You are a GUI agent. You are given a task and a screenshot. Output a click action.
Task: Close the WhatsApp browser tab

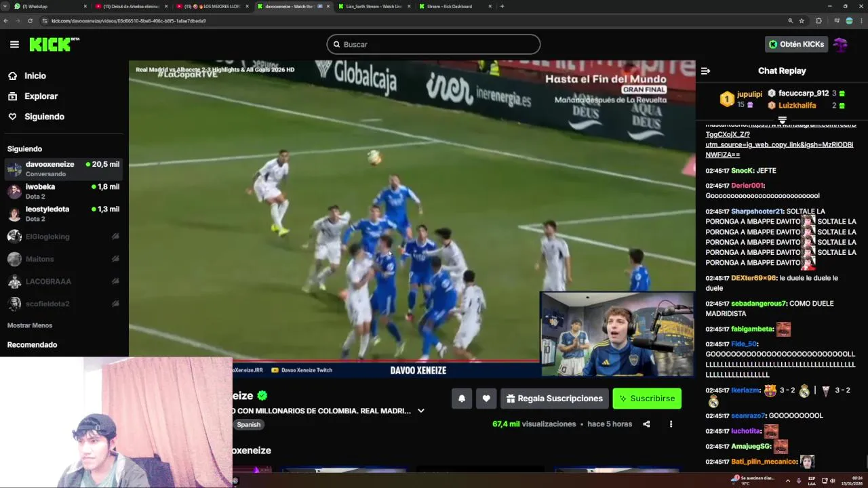click(85, 6)
